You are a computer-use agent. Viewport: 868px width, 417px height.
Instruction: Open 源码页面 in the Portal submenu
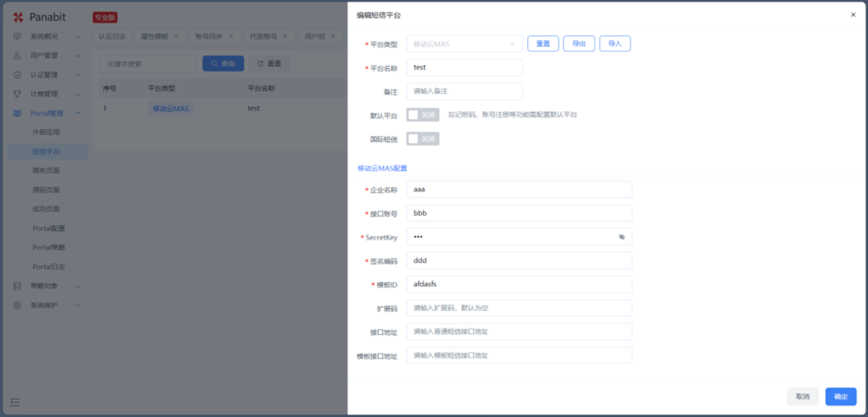(46, 190)
